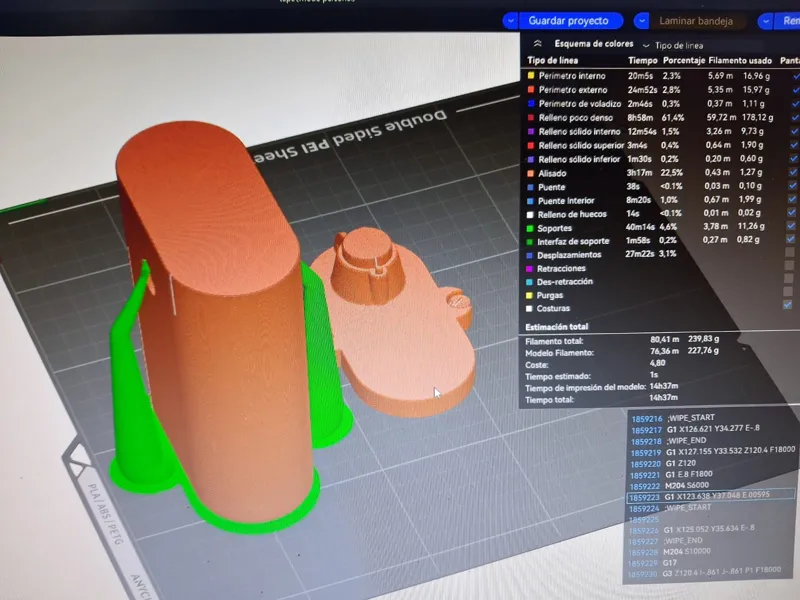This screenshot has width=800, height=600.
Task: Open the dropdown arrow beside Laminar bandeja
Action: tap(642, 21)
